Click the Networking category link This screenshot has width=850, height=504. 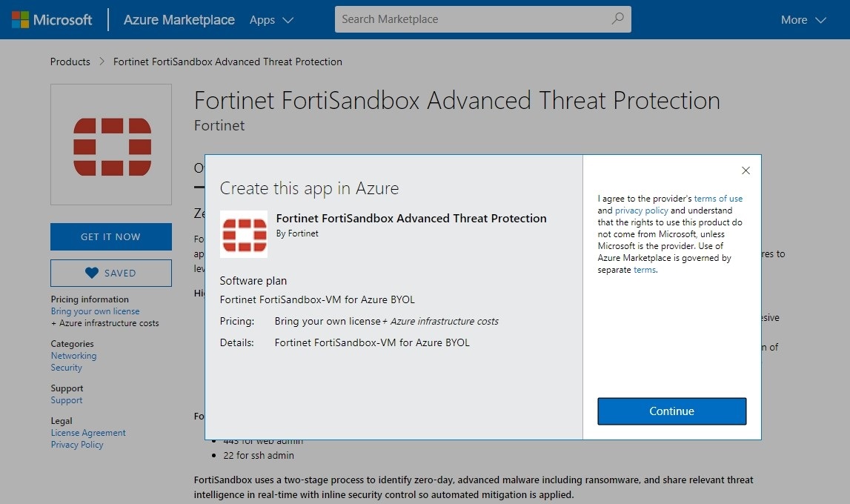(73, 355)
